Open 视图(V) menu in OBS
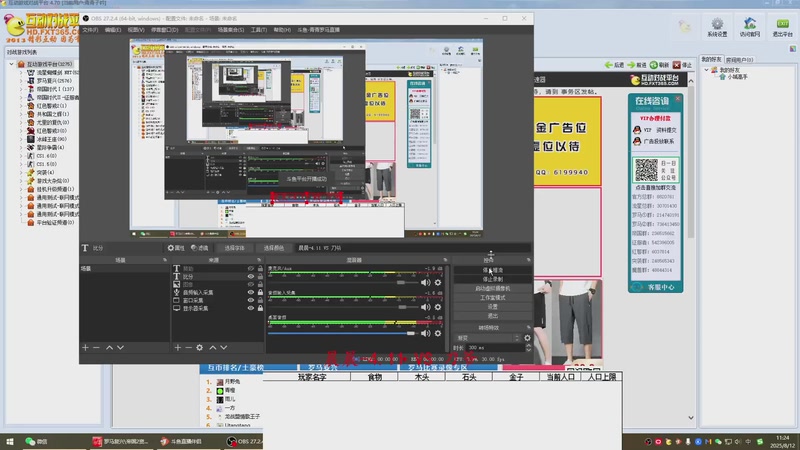 pos(136,30)
